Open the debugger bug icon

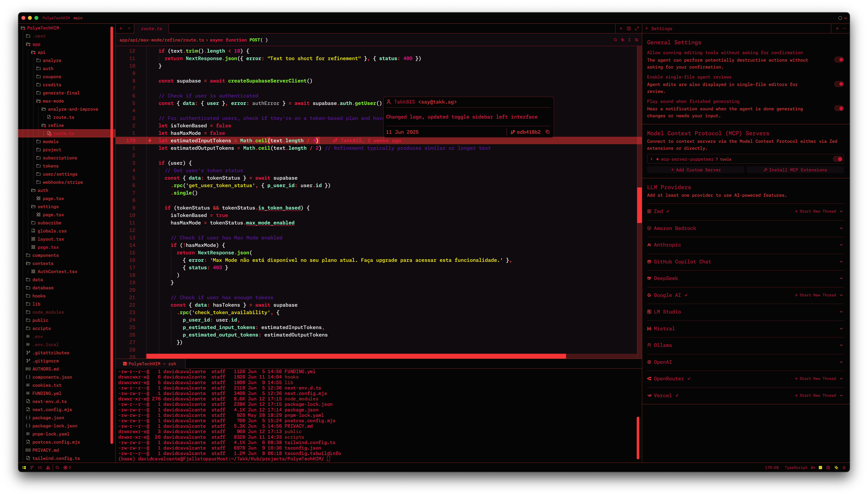coord(828,467)
